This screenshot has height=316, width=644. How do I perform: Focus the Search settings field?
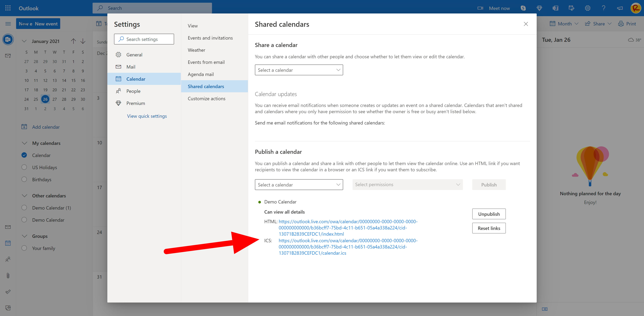pyautogui.click(x=144, y=39)
